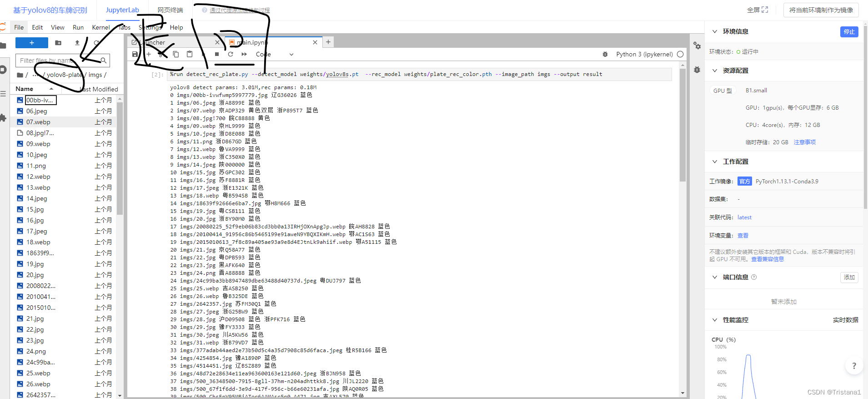Sort files by Last Modified column
Viewport: 868px width, 399px height.
coord(99,89)
